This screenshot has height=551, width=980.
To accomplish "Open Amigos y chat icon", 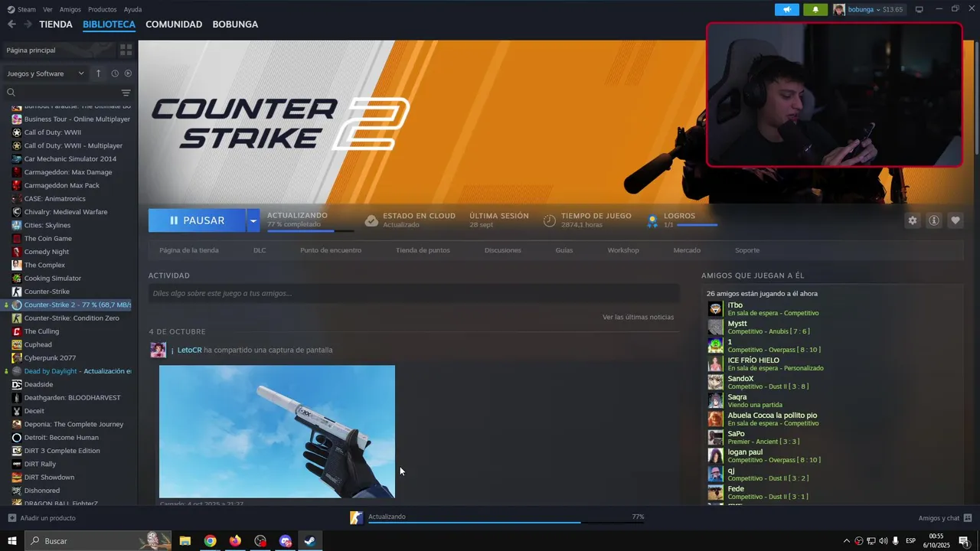I will pyautogui.click(x=968, y=518).
